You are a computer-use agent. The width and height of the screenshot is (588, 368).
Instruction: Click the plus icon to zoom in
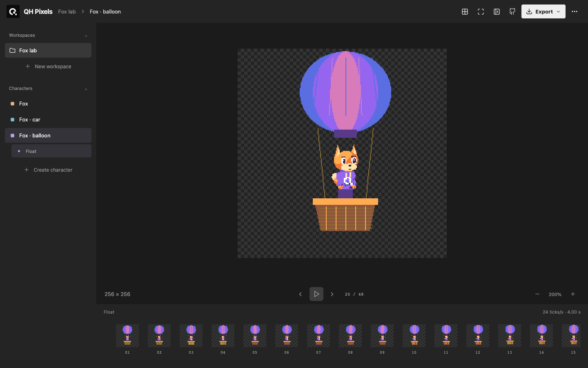tap(573, 294)
